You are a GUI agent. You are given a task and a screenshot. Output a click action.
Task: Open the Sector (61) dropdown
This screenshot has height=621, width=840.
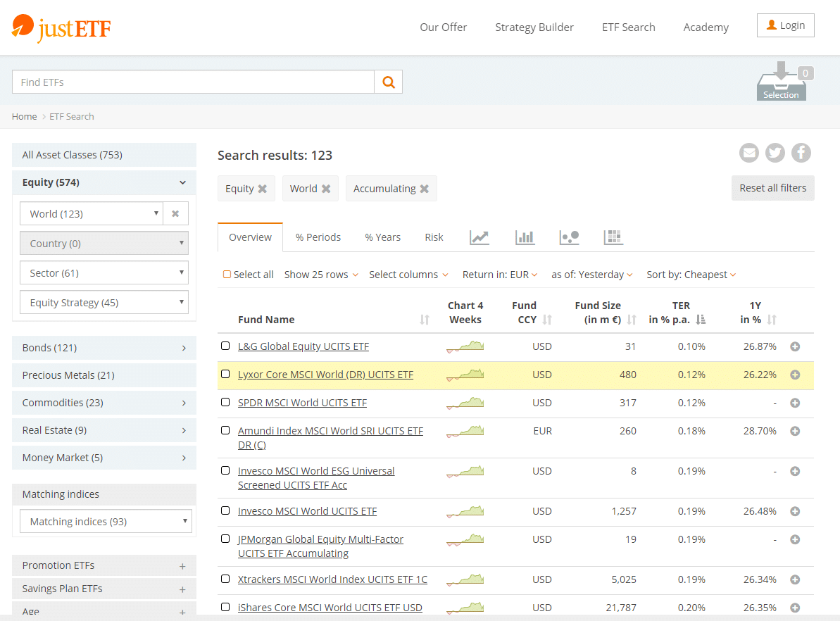tap(104, 272)
